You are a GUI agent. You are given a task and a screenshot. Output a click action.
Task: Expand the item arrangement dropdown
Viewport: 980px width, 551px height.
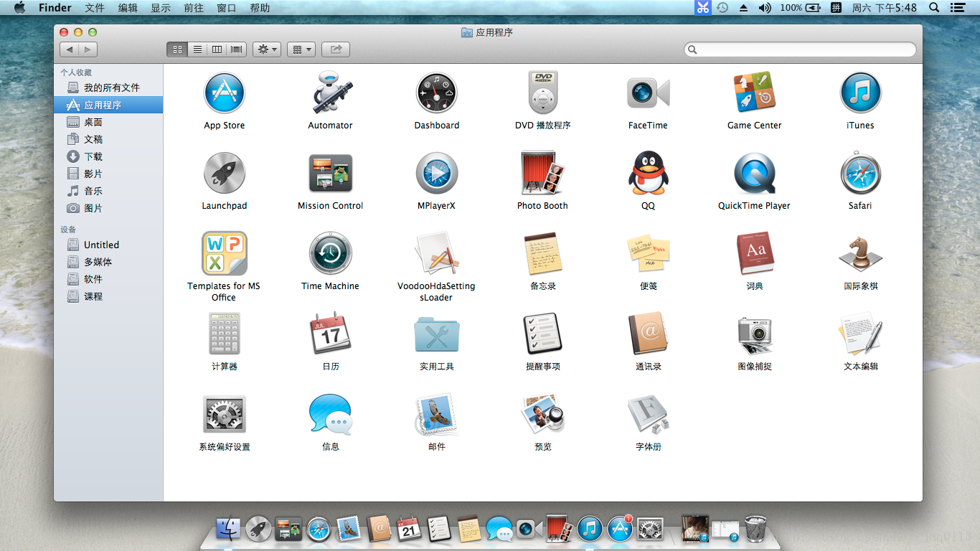tap(301, 50)
